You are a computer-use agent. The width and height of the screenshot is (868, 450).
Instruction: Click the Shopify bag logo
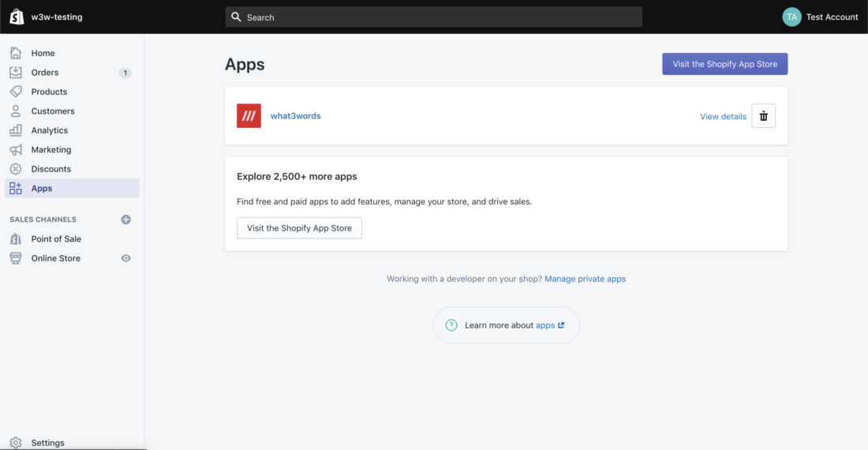(x=17, y=17)
